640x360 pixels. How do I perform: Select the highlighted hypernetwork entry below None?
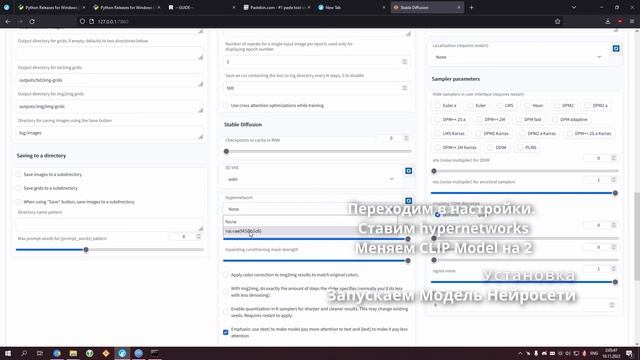(x=310, y=231)
